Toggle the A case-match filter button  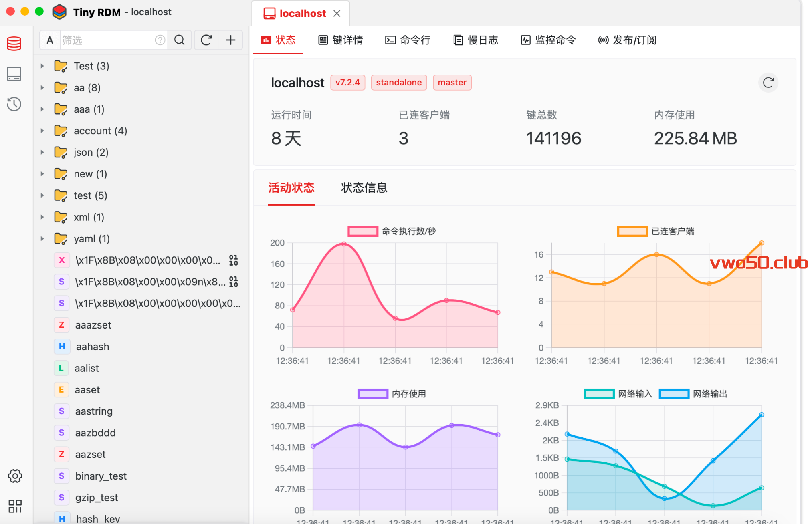coord(50,40)
